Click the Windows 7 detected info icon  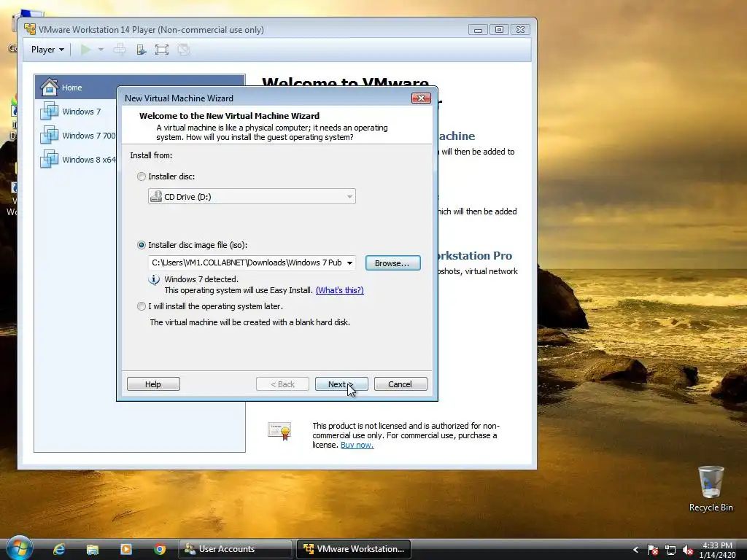pos(154,280)
